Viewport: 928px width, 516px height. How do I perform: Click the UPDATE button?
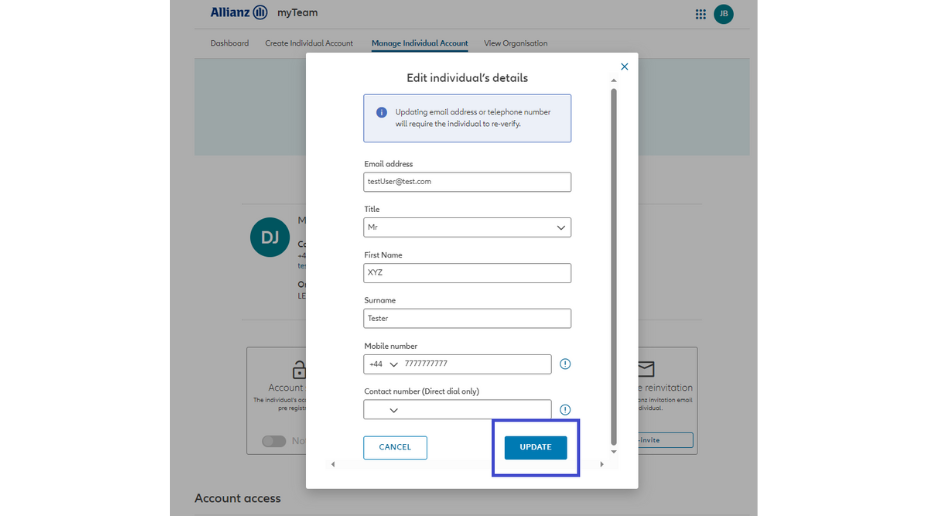tap(536, 447)
